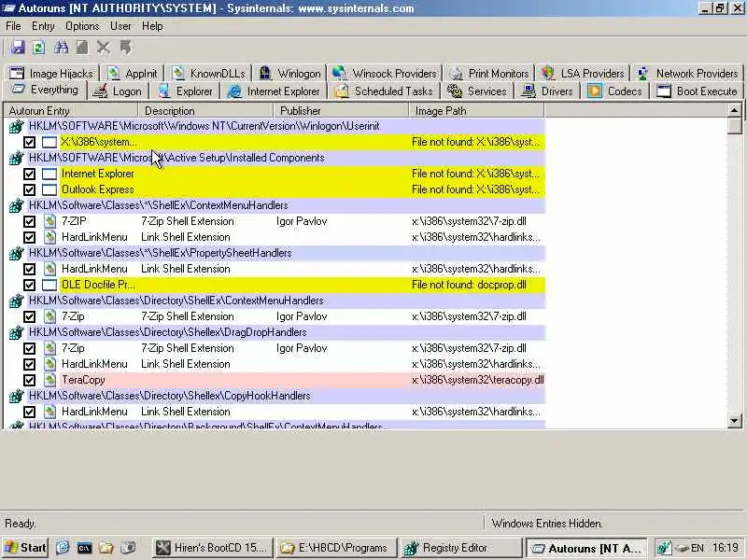The width and height of the screenshot is (747, 560).
Task: Uncheck the OLE Docfile Pr... entry
Action: point(30,286)
